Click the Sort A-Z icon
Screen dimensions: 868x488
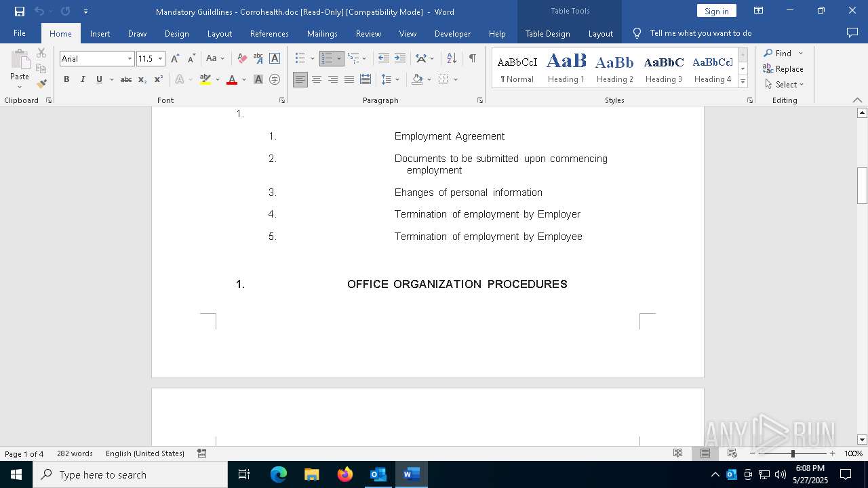452,59
